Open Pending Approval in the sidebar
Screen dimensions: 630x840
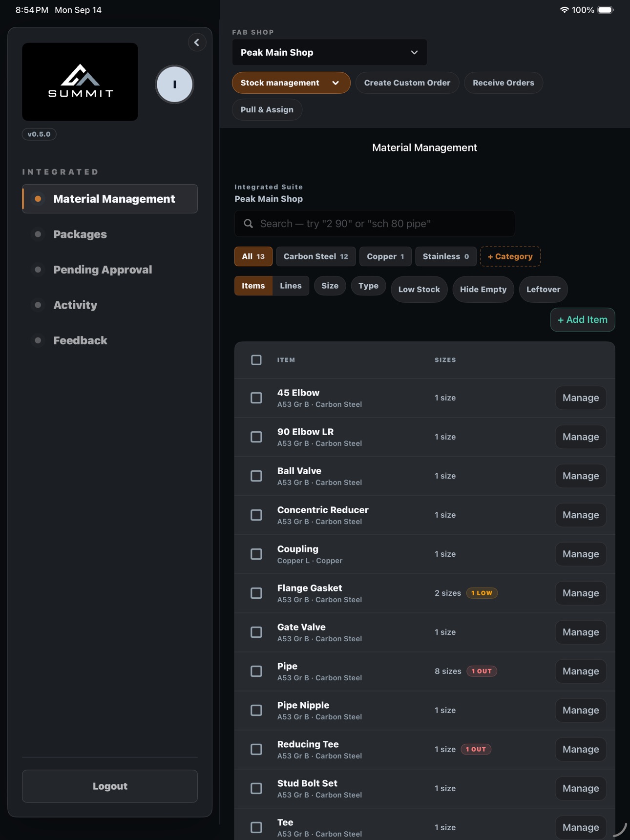point(110,270)
